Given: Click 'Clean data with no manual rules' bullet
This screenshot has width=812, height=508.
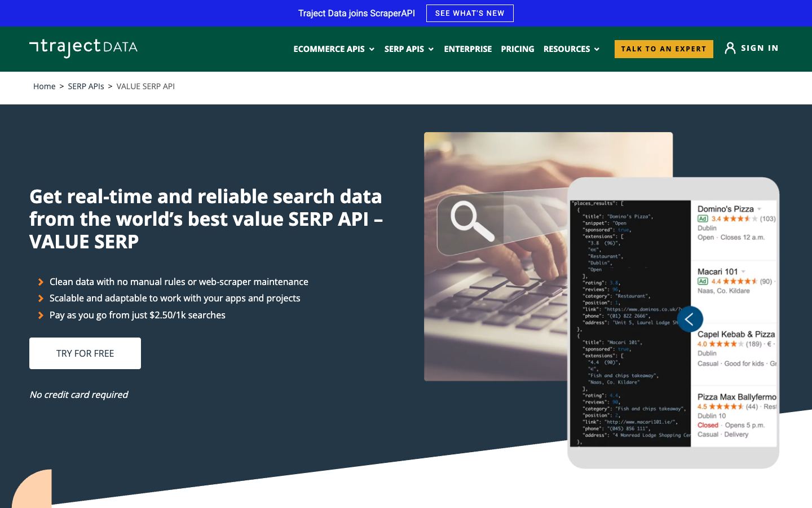Looking at the screenshot, I should click(x=179, y=282).
